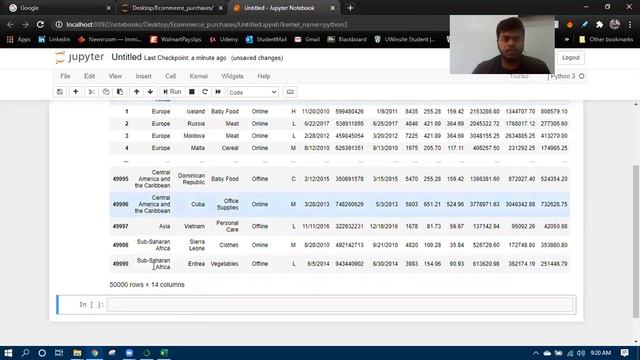Open Windows taskbar search

click(25, 353)
